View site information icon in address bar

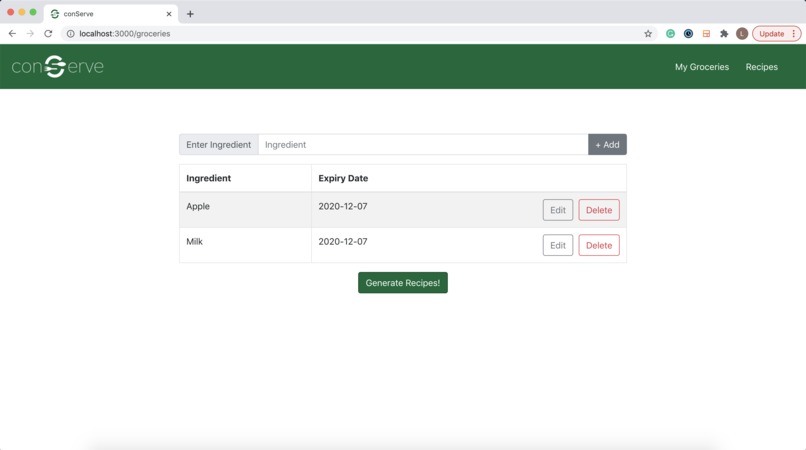(70, 33)
